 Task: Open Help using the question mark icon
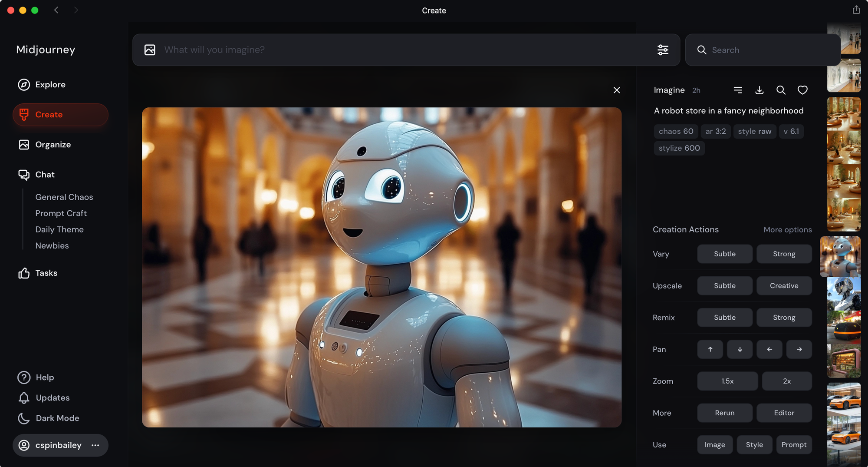pyautogui.click(x=23, y=377)
